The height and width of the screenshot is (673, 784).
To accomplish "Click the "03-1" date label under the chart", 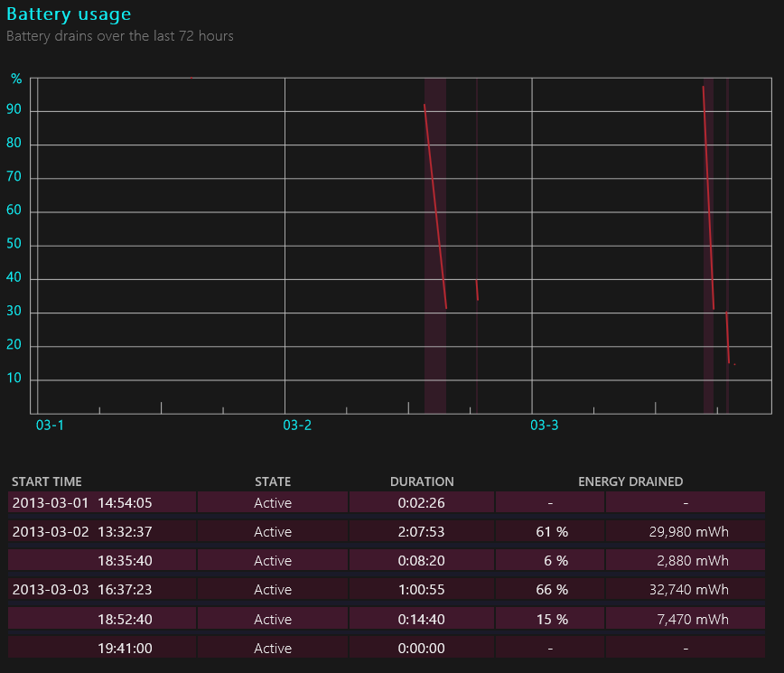I will [50, 425].
